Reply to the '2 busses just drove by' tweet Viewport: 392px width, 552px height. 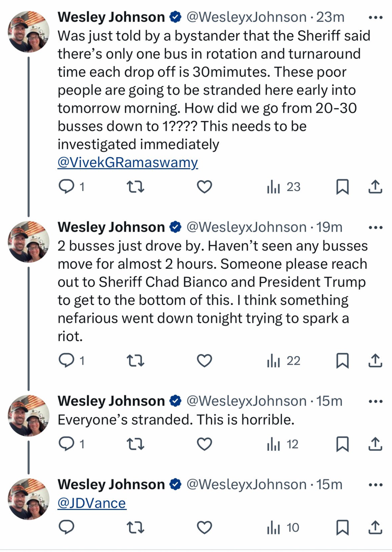coord(66,361)
